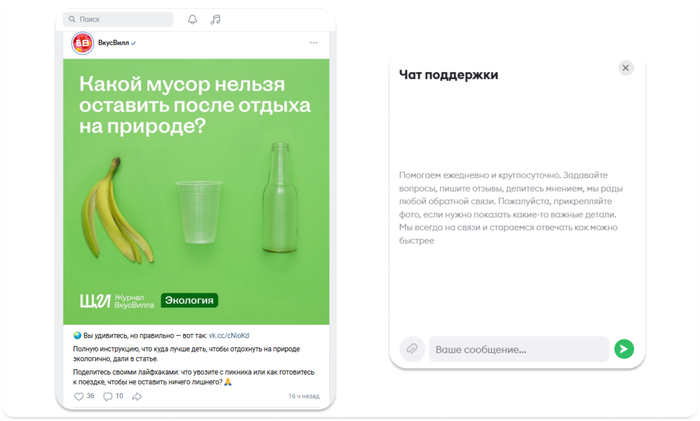Image resolution: width=700 pixels, height=421 pixels.
Task: Attach a file with paperclip icon
Action: [412, 349]
